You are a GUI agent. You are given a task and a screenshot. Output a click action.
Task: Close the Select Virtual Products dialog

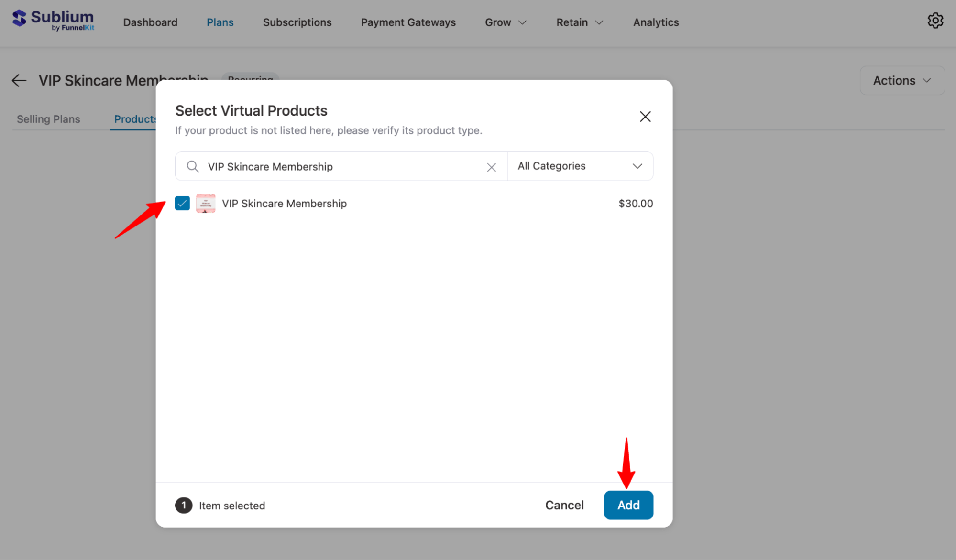tap(645, 116)
